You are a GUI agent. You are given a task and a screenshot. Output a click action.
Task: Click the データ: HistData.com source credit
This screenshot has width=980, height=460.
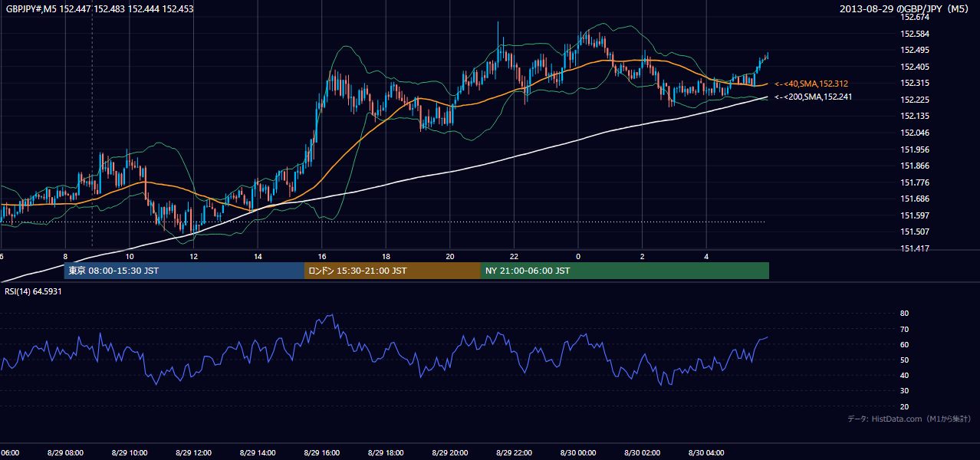pos(909,419)
